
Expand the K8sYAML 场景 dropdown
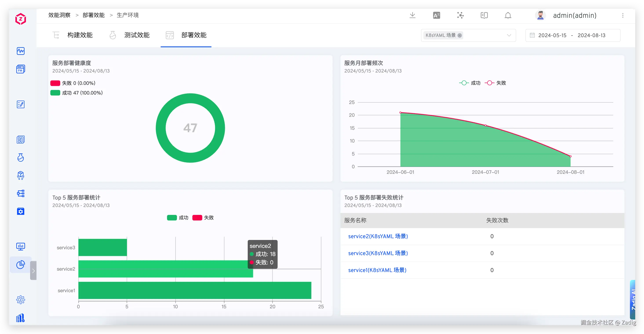509,35
